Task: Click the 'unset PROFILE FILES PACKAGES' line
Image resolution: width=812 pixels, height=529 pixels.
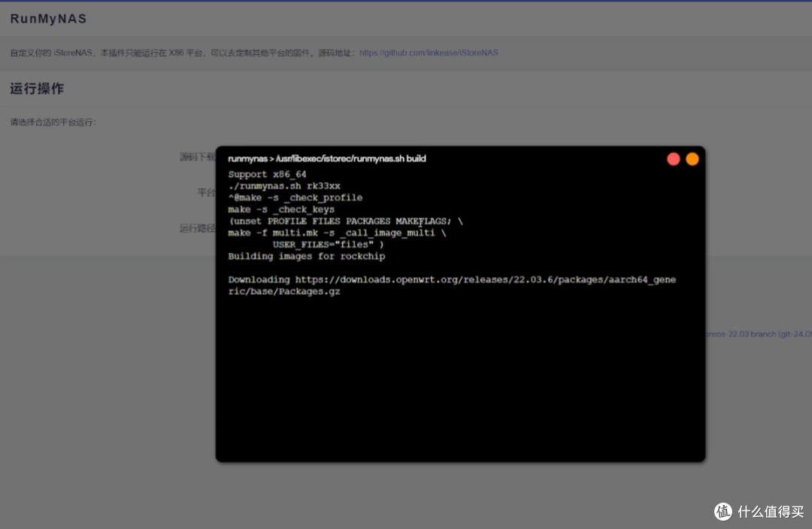Action: pyautogui.click(x=345, y=221)
